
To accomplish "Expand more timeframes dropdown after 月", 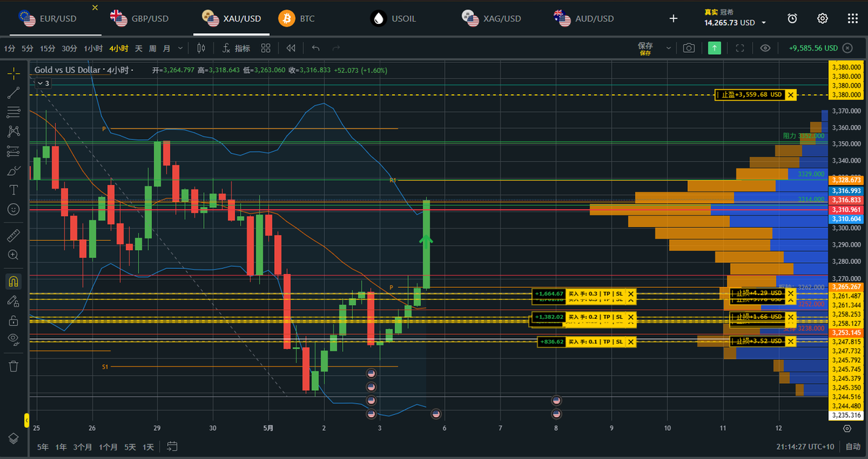I will [180, 48].
